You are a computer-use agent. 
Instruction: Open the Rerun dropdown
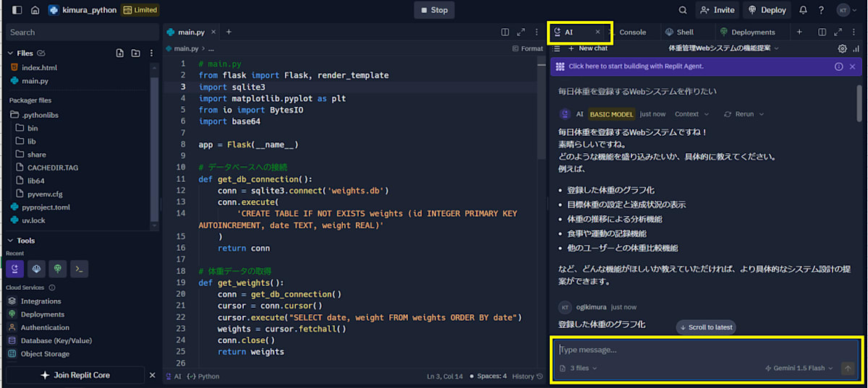[744, 114]
